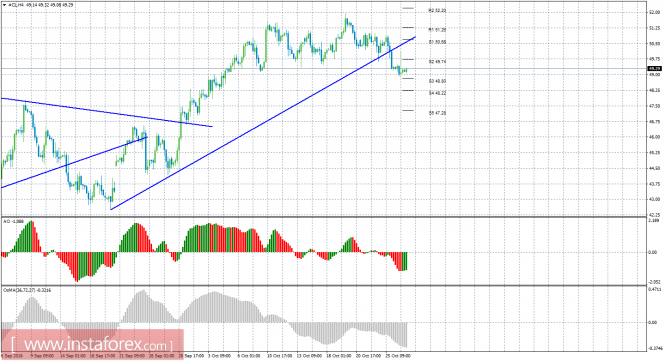The height and width of the screenshot is (361, 665).
Task: Click the 0.00 level on the AO scale
Action: 654,252
